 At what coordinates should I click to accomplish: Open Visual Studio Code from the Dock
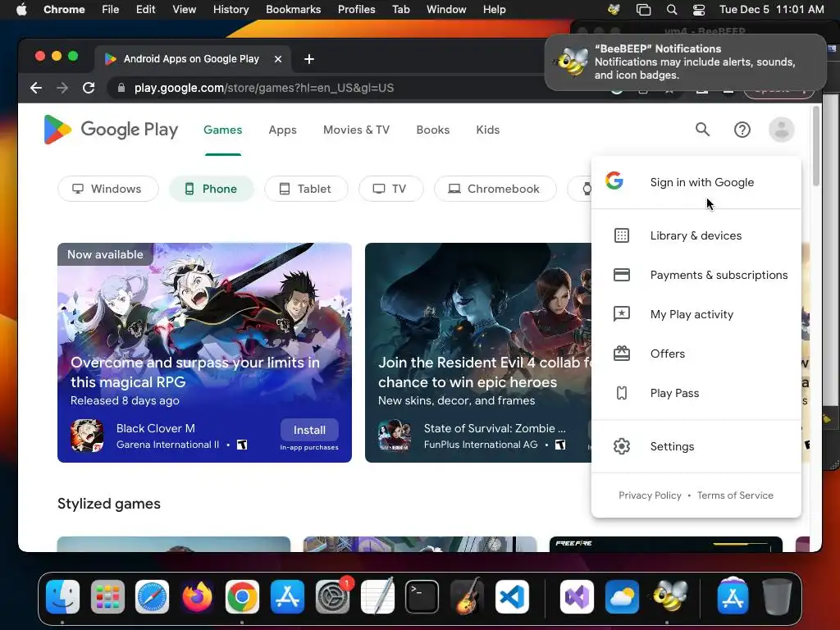point(512,597)
